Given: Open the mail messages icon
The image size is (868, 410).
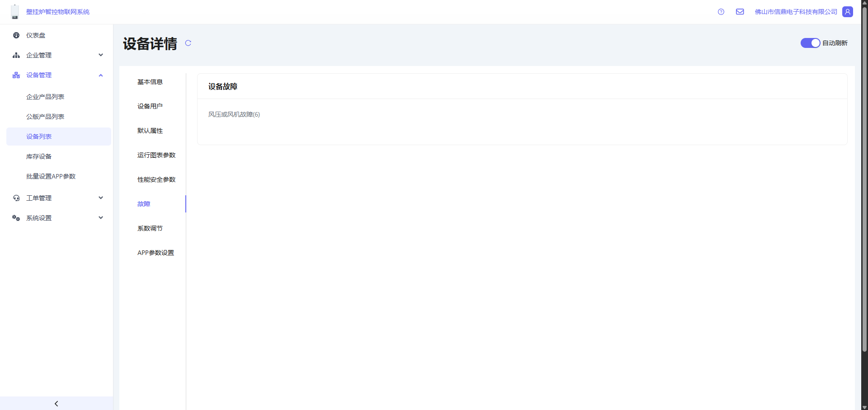Looking at the screenshot, I should (x=740, y=12).
